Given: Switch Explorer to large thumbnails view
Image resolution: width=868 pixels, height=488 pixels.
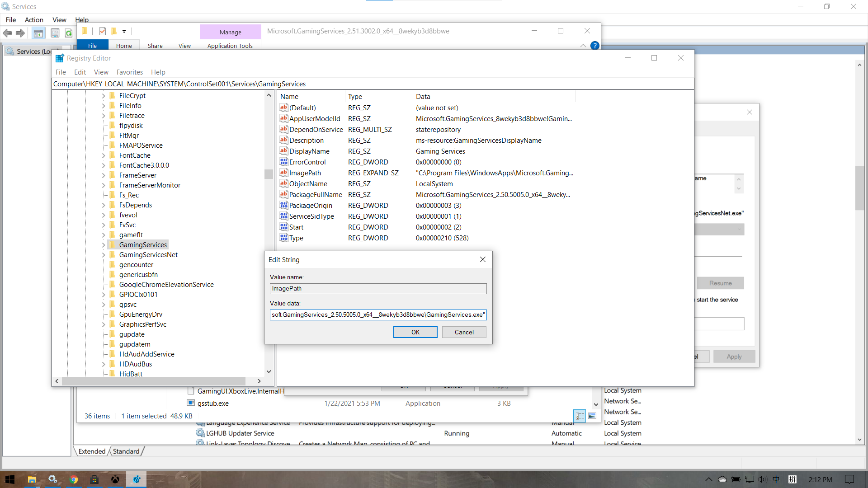Looking at the screenshot, I should point(592,416).
